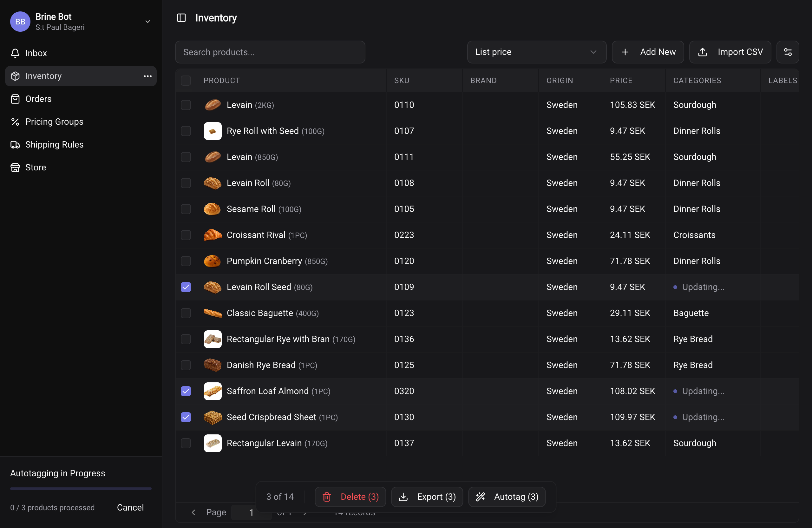Expand the Brine Bot account chevron
This screenshot has height=528, width=812.
tap(148, 22)
